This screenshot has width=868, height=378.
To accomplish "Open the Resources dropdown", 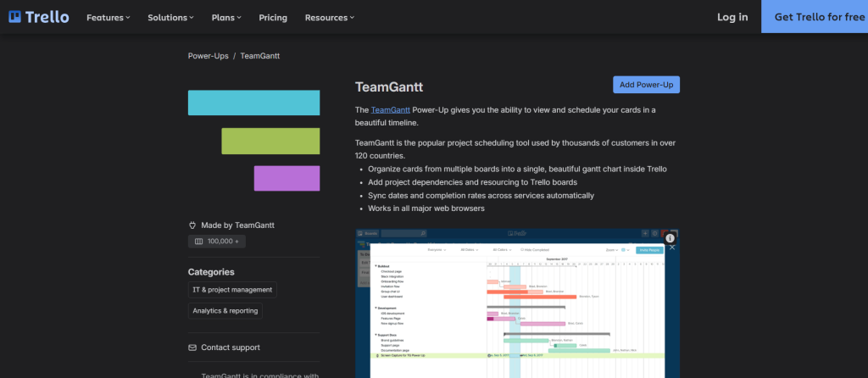I will pos(330,17).
